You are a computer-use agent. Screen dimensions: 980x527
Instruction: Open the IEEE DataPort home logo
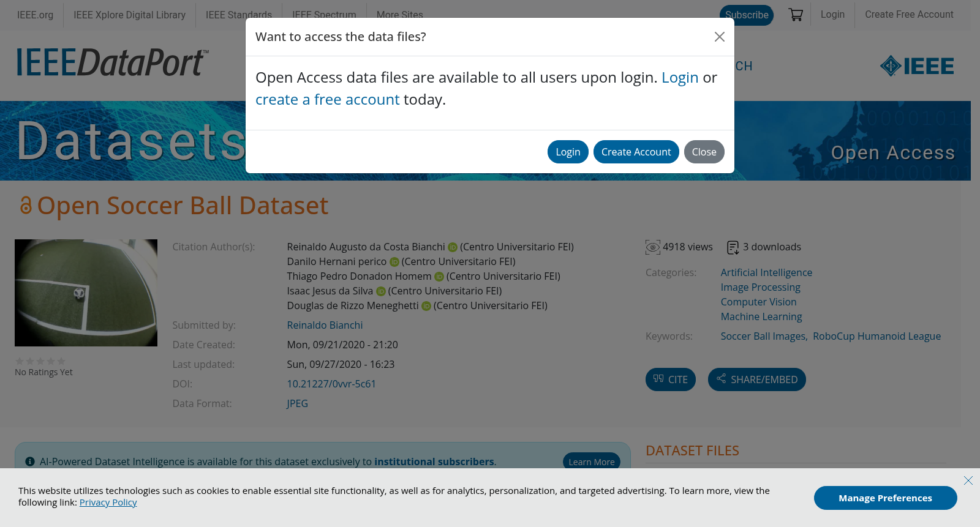click(113, 62)
